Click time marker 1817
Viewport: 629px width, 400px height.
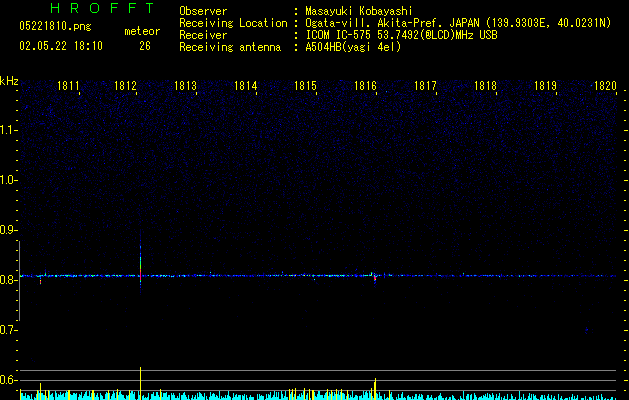point(425,86)
